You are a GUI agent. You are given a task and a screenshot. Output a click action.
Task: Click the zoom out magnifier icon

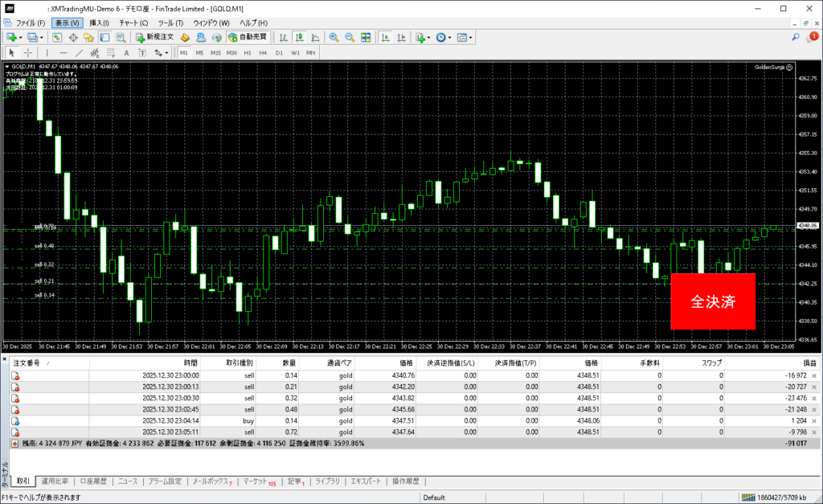click(x=350, y=38)
